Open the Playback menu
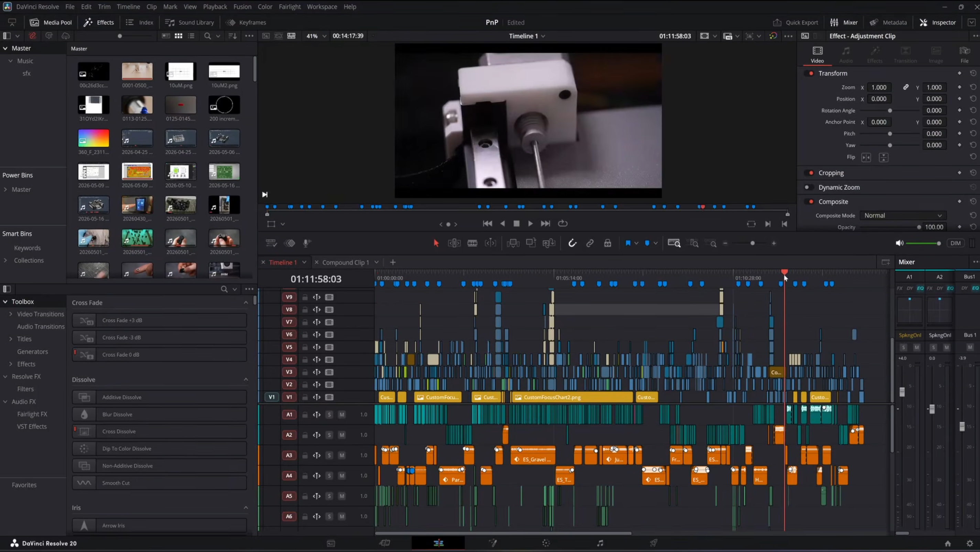This screenshot has width=980, height=552. pyautogui.click(x=215, y=7)
